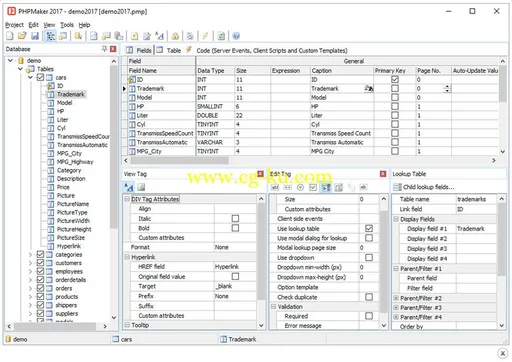The width and height of the screenshot is (512, 362).
Task: Click the Table name value 'trademarks'
Action: pos(476,199)
